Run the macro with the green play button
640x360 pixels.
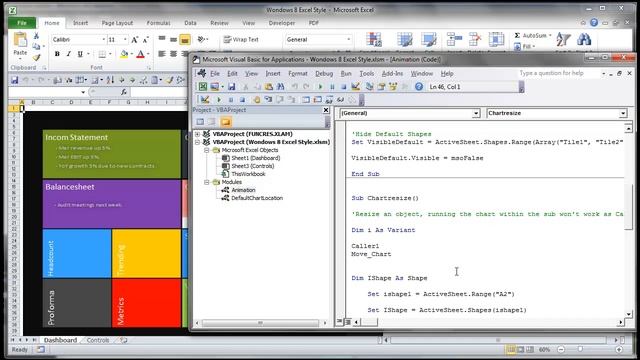click(320, 87)
